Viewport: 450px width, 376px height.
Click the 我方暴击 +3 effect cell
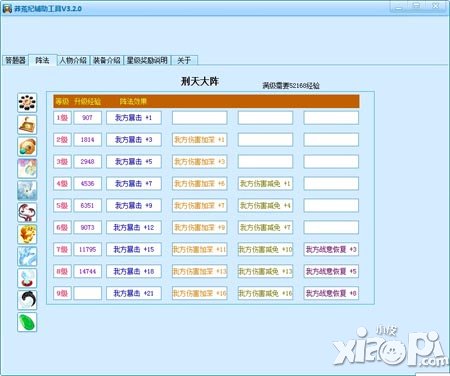(x=134, y=140)
